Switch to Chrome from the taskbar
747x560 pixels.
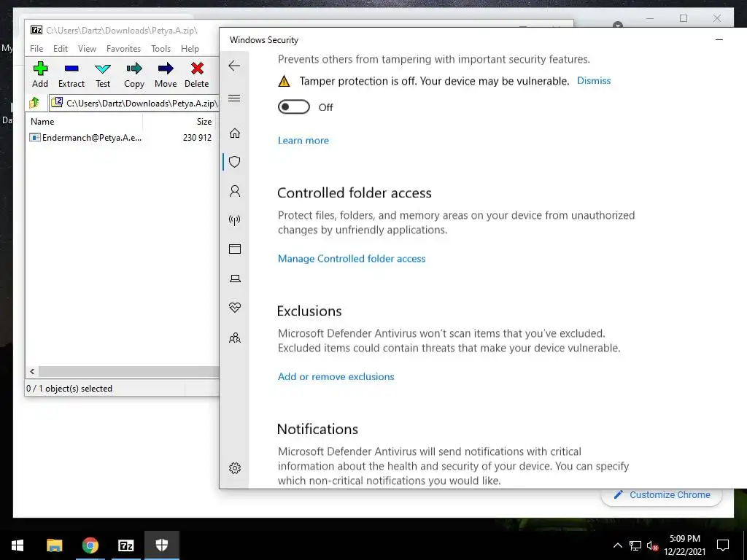(90, 545)
